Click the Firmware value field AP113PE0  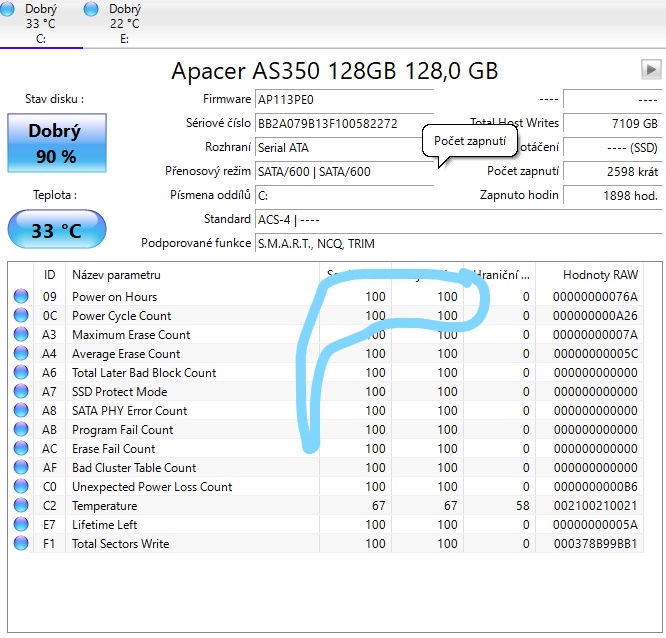coord(343,100)
